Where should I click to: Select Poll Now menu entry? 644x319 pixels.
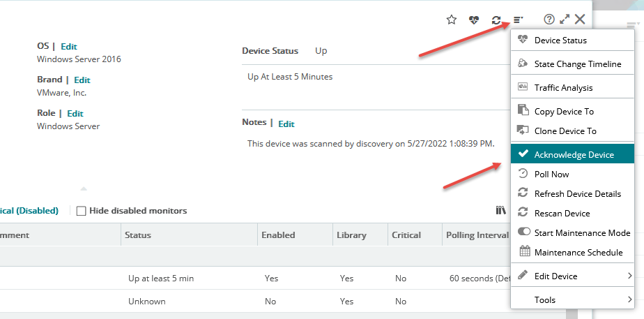(x=572, y=175)
